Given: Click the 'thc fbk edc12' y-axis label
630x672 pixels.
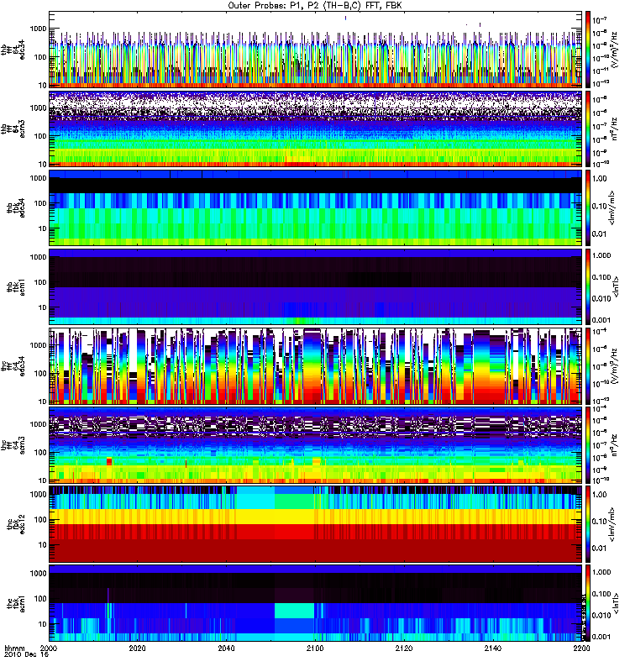Looking at the screenshot, I should pos(16,524).
